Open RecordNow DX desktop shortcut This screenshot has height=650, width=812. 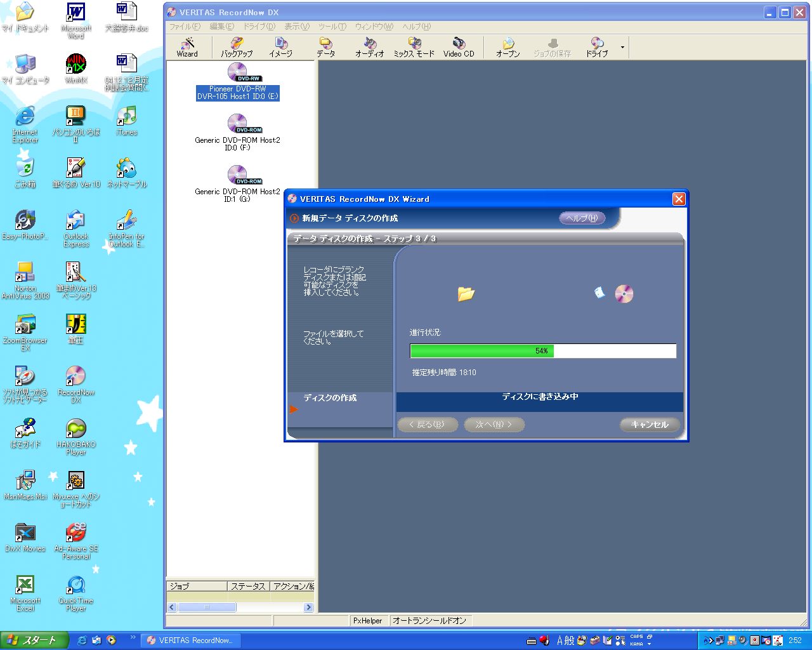[75, 384]
